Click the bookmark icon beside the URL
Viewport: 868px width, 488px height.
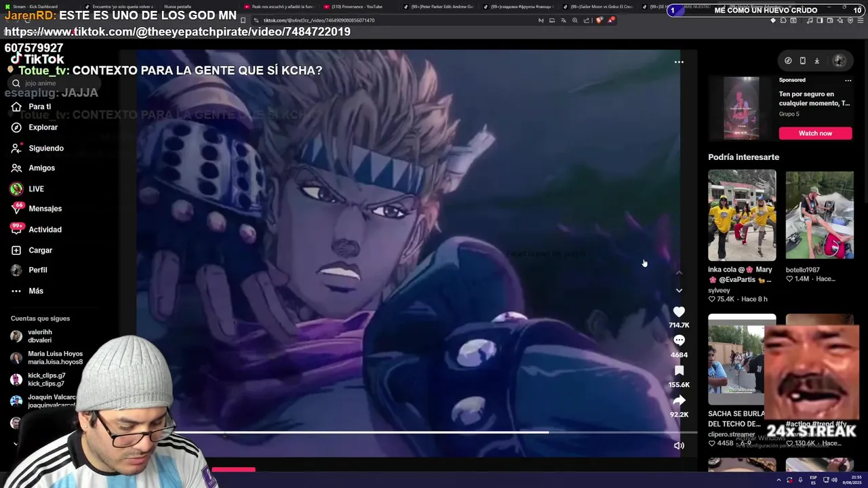pyautogui.click(x=243, y=20)
